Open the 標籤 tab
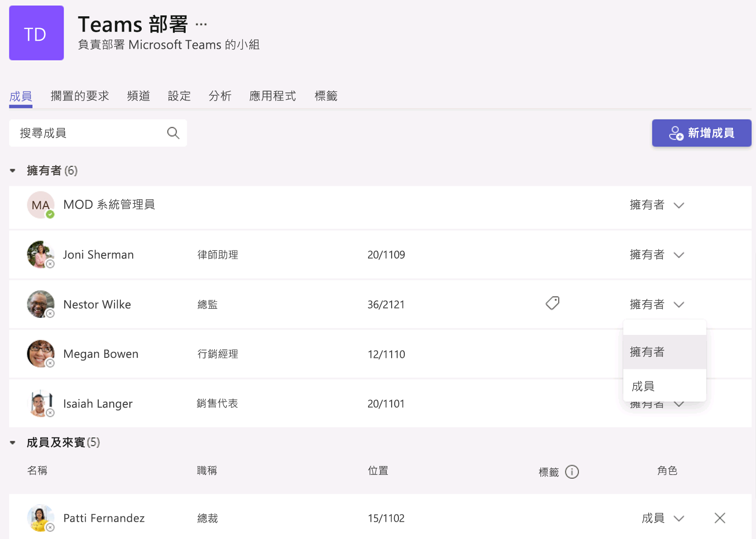The height and width of the screenshot is (539, 756). (x=326, y=96)
